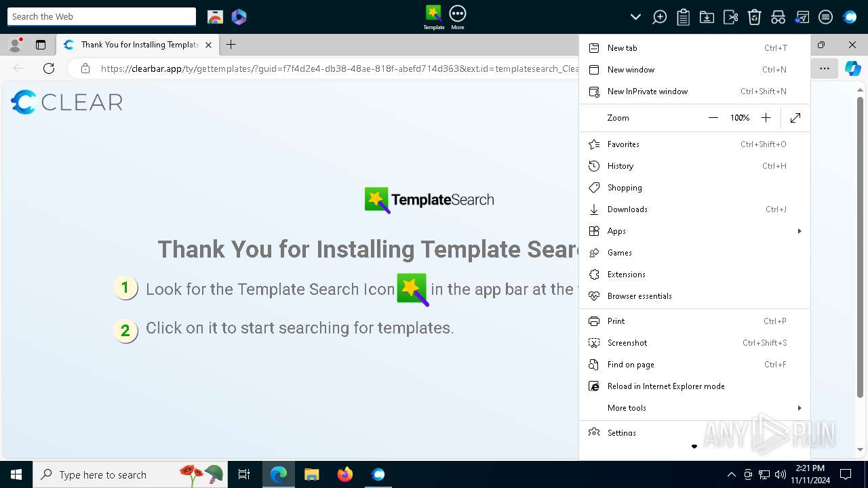Click the recycle trash icon in Clear bar
Screen dimensions: 868x488
[x=754, y=17]
